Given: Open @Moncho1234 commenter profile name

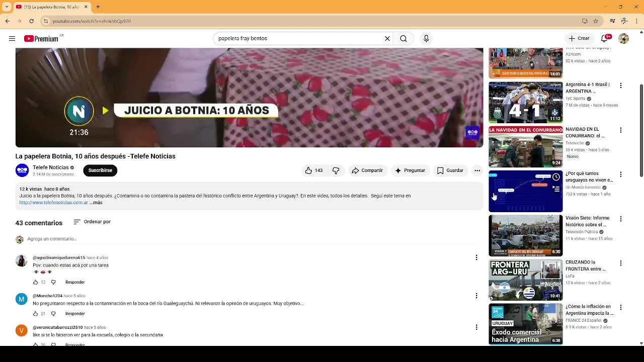Looking at the screenshot, I should point(47,296).
